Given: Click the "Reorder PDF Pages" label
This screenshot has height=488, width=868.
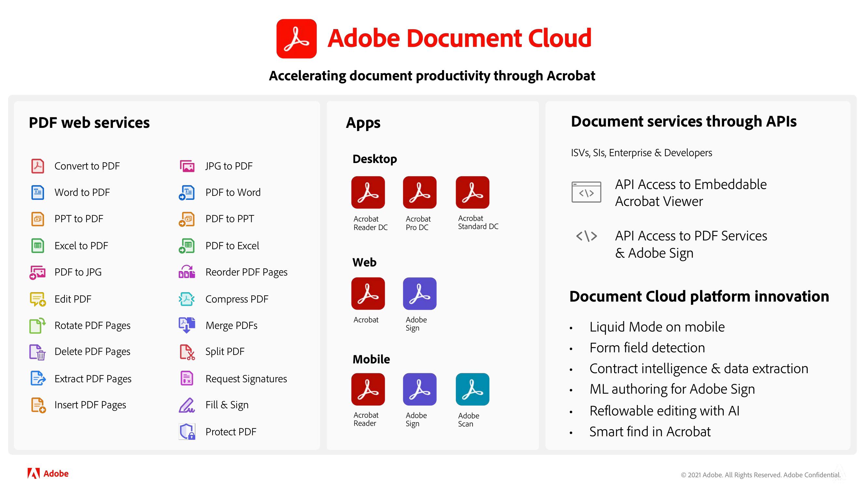Looking at the screenshot, I should (246, 272).
